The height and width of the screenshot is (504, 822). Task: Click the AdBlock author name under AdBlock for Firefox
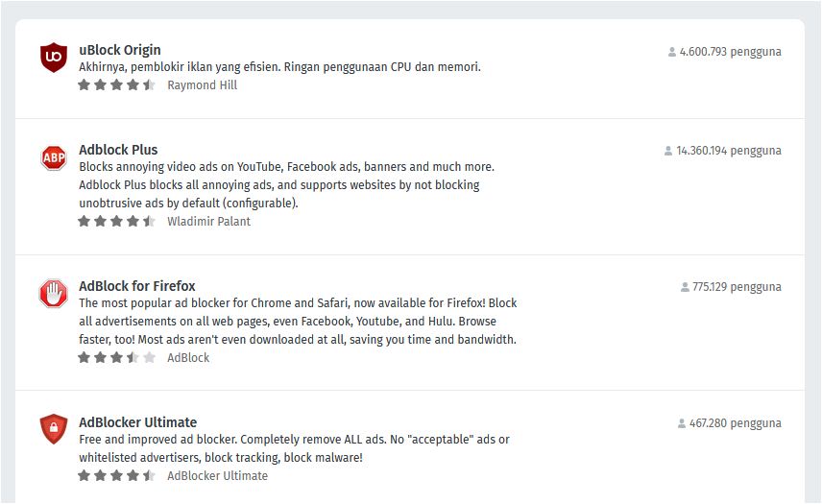[x=188, y=358]
